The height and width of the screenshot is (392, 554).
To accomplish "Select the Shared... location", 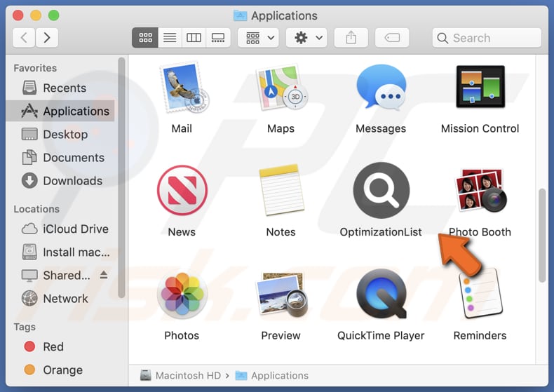I will pos(57,276).
